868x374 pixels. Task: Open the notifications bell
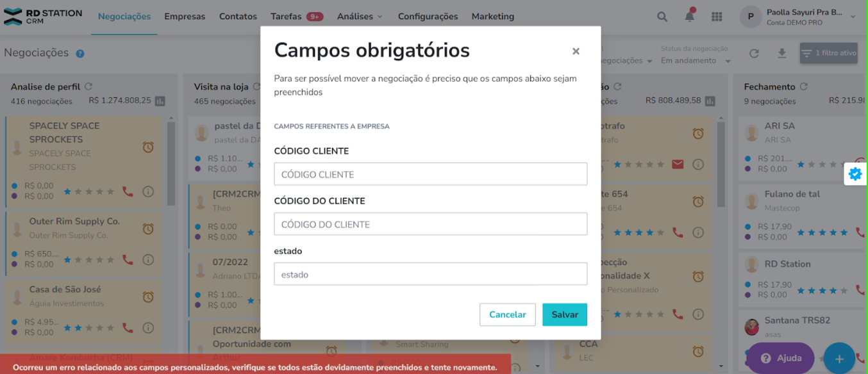tap(689, 17)
